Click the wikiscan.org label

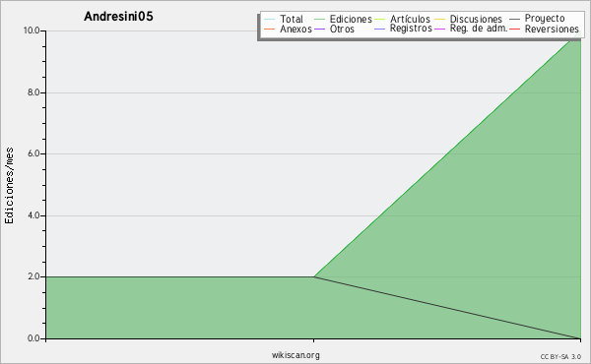(295, 355)
